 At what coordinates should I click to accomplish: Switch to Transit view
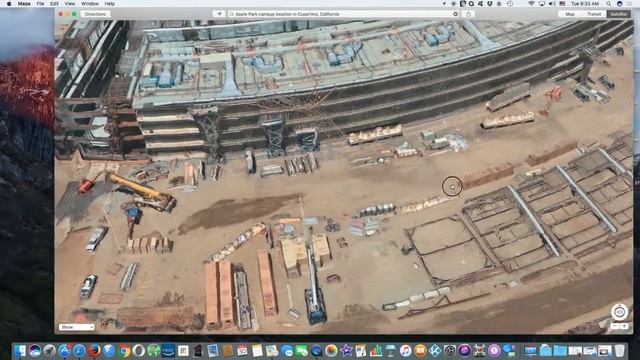(594, 14)
